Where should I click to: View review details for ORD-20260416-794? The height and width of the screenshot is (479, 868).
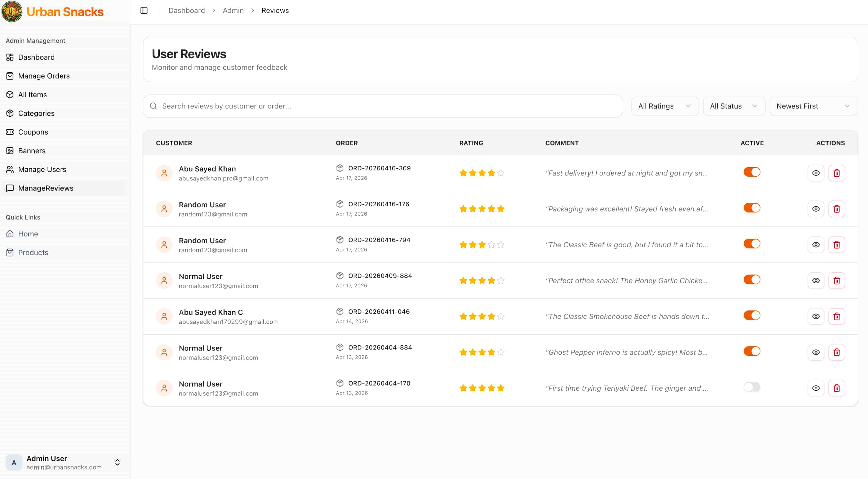pos(816,245)
